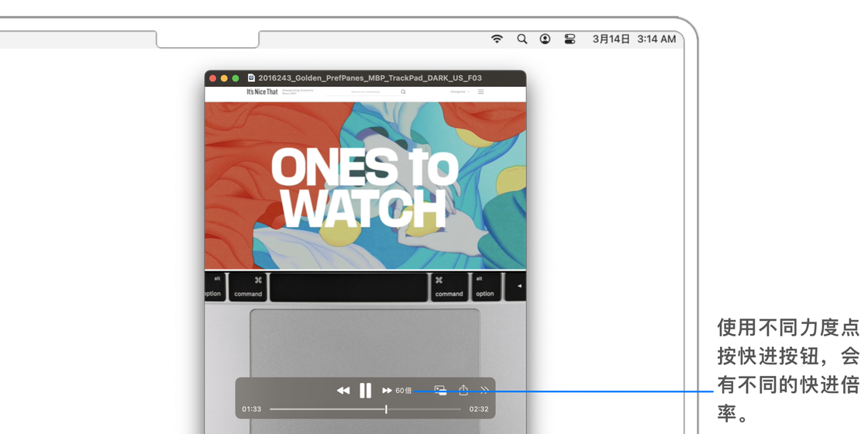Click the video window title text

tap(370, 78)
